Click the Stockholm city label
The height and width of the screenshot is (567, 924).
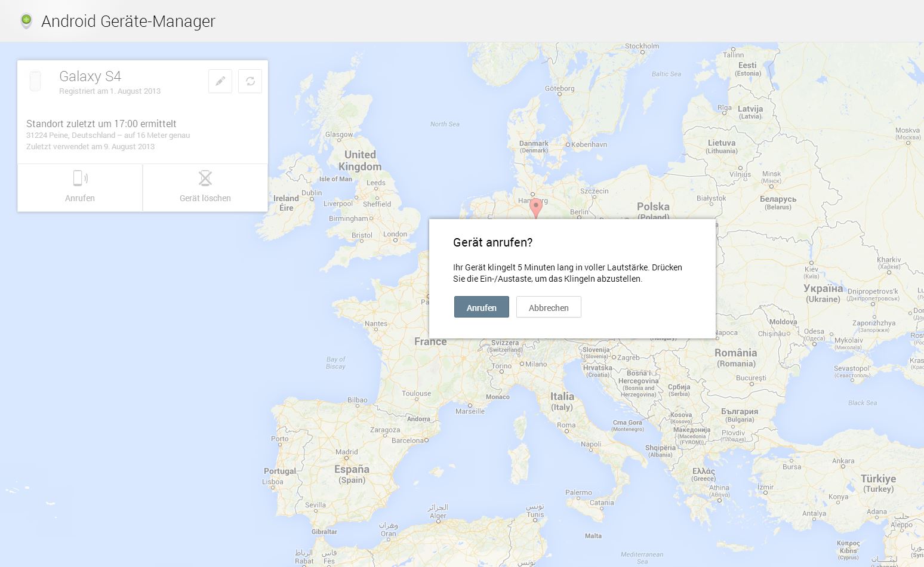coord(642,46)
